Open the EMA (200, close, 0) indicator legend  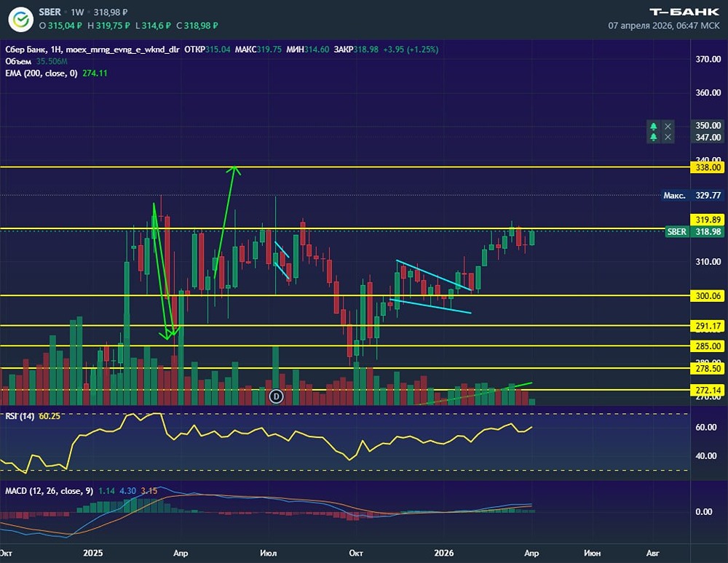point(41,73)
